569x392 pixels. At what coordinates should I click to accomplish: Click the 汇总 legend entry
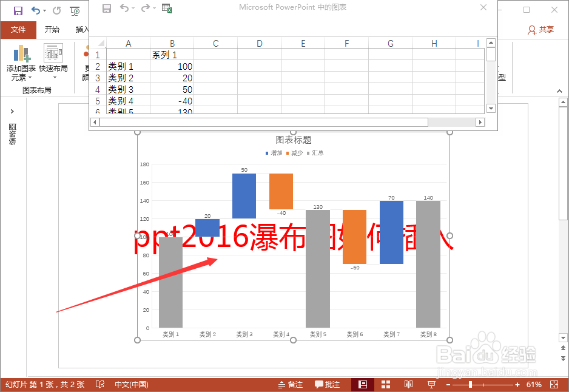[315, 153]
